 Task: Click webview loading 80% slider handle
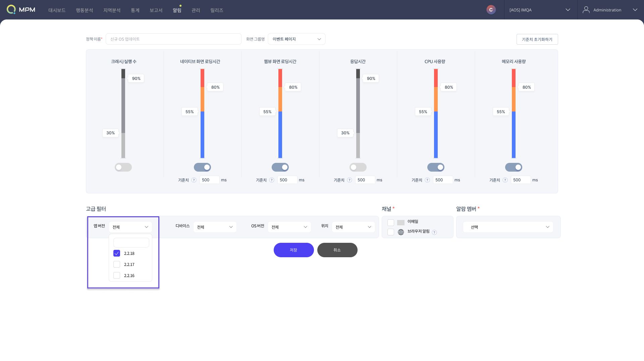coord(293,87)
